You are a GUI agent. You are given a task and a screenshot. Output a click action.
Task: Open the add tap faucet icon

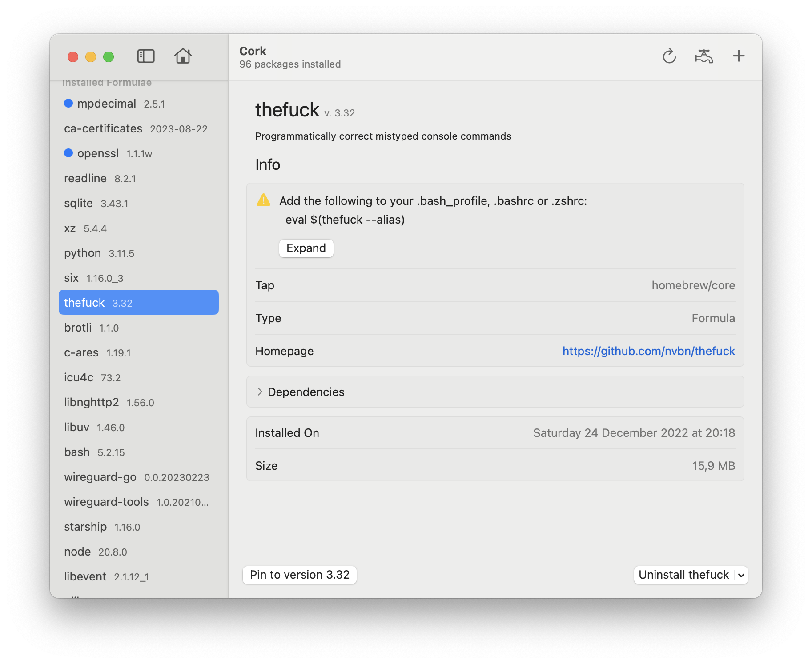click(704, 56)
